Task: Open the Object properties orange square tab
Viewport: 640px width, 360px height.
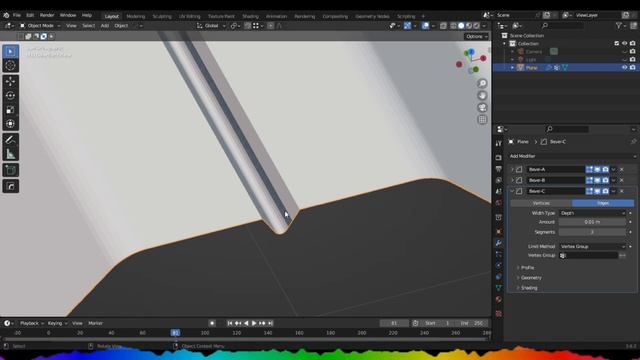Action: (498, 232)
